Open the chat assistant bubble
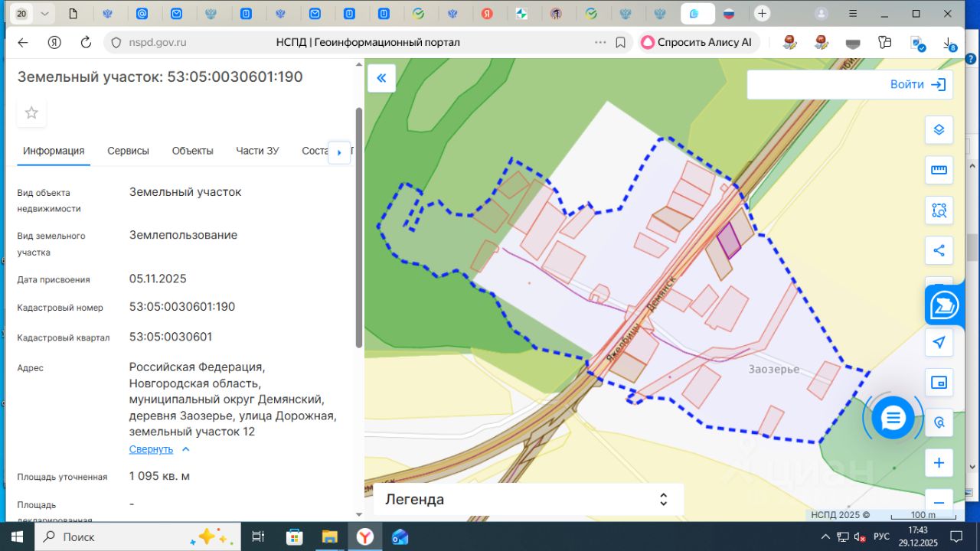The height and width of the screenshot is (551, 980). tap(893, 418)
